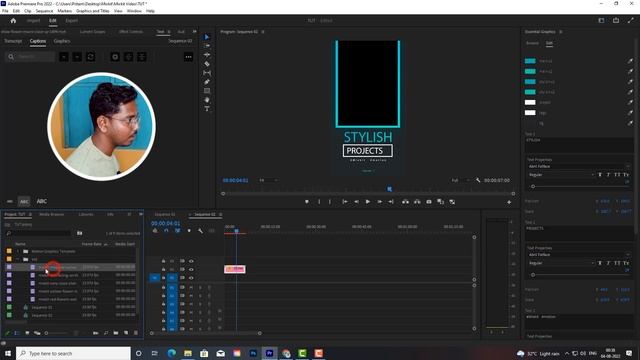Open Text 1 Regular font style dropdown
Viewport: 640px width, 360px height.
(x=561, y=175)
